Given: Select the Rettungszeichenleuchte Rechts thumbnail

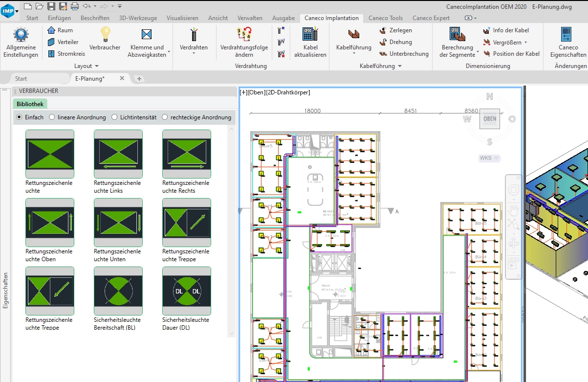Looking at the screenshot, I should pyautogui.click(x=187, y=154).
